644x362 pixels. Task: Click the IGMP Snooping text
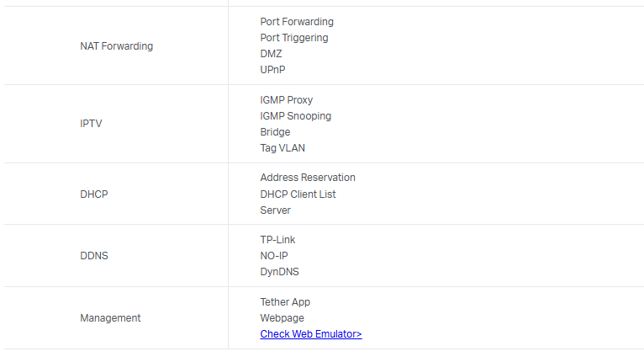295,116
